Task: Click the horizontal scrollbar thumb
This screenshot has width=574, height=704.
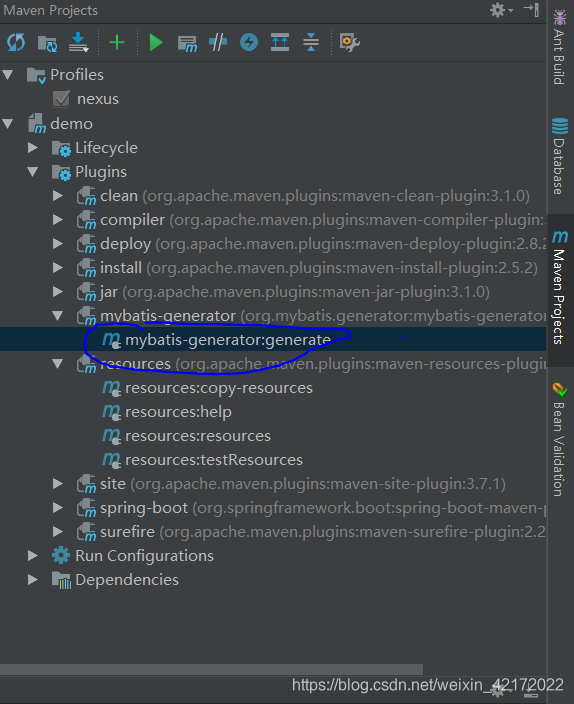Action: [211, 669]
